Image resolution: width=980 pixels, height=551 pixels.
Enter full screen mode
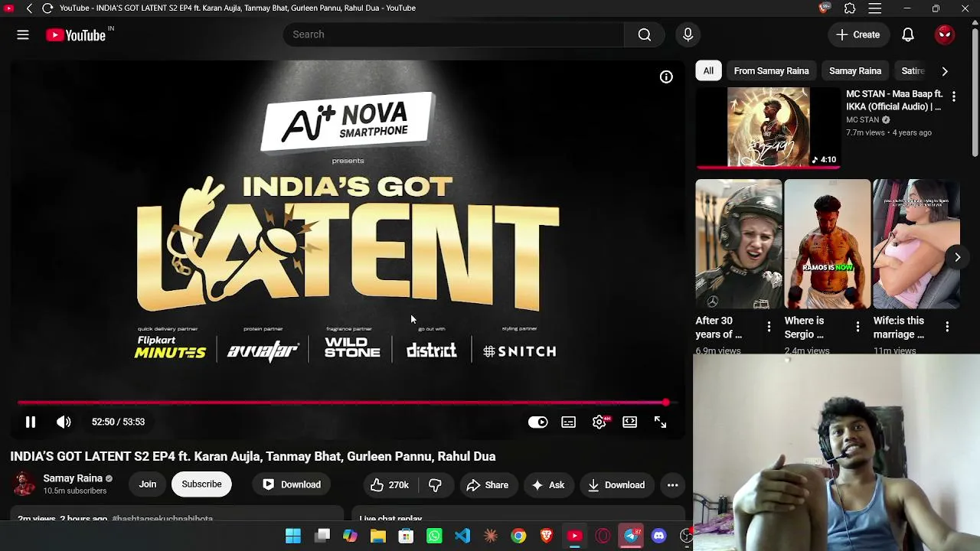[x=660, y=422]
